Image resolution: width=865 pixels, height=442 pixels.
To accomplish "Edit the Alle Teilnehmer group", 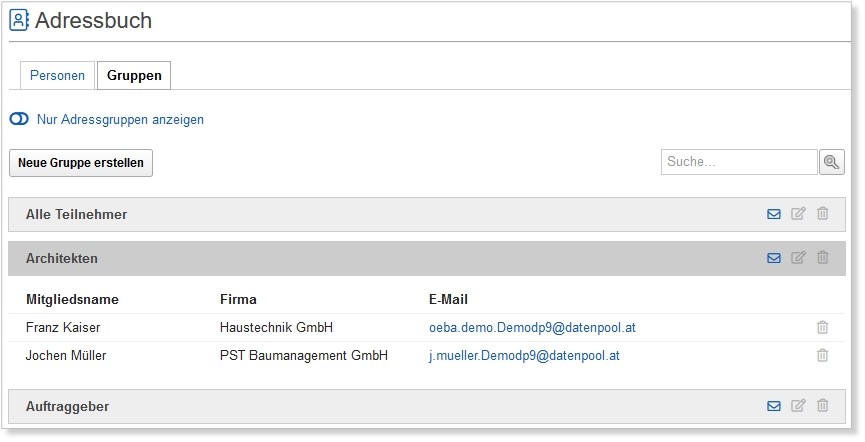I will pyautogui.click(x=798, y=214).
